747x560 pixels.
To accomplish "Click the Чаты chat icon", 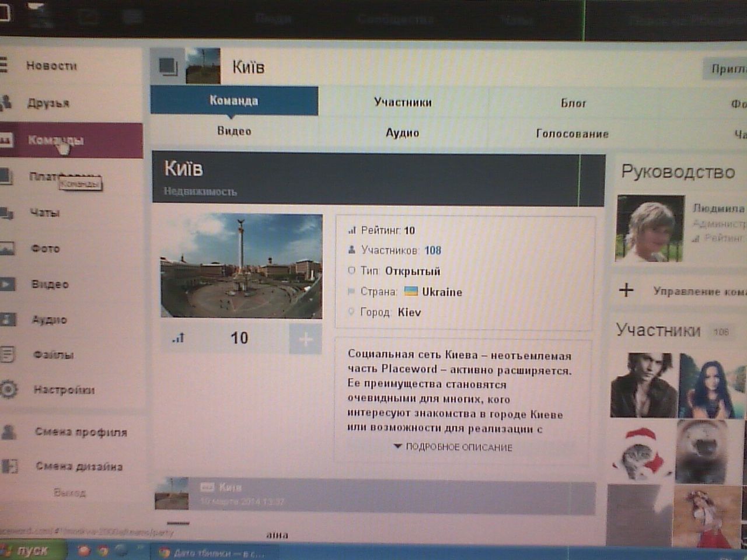I will [x=6, y=213].
